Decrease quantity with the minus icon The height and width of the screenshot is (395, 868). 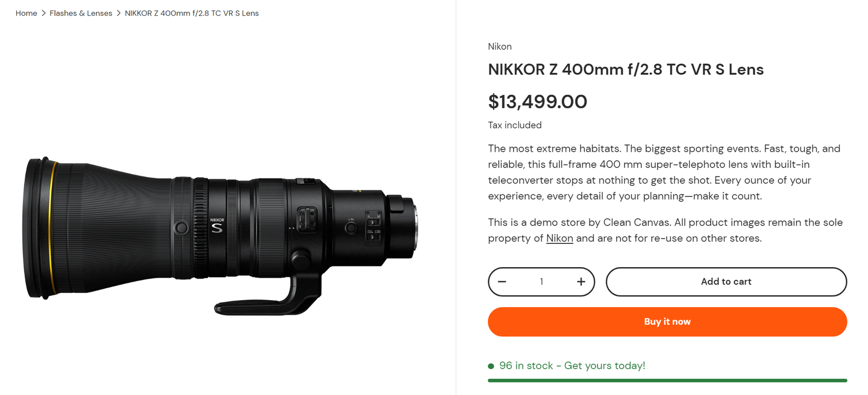click(x=502, y=282)
